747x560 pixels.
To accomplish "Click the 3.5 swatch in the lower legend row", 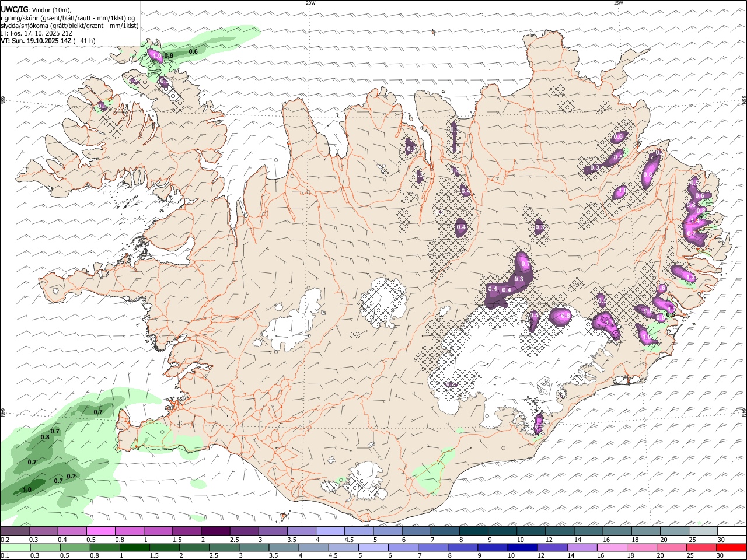I will pyautogui.click(x=284, y=548).
